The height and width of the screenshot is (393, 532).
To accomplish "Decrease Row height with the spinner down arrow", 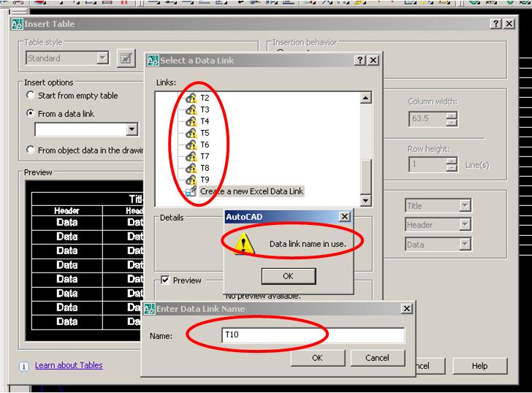I will coord(452,169).
